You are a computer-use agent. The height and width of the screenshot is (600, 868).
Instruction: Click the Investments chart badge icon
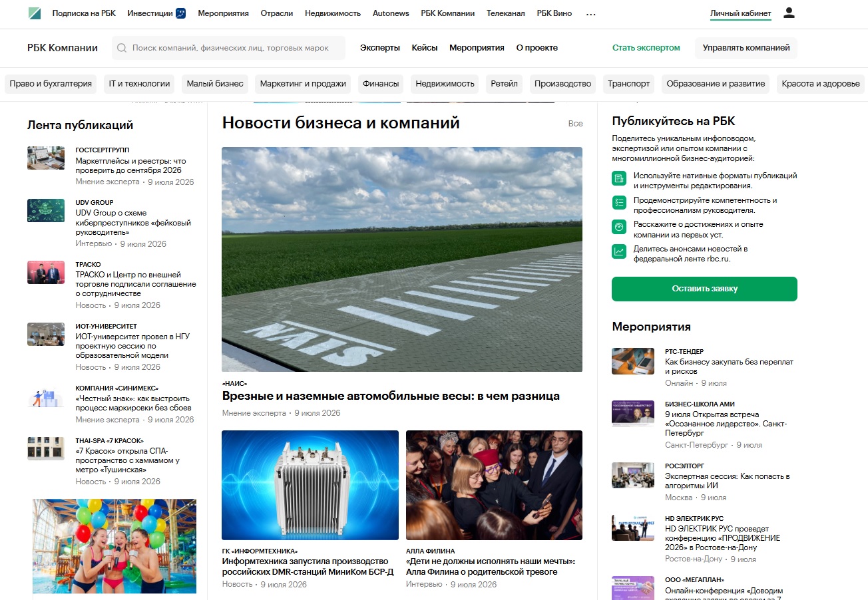180,13
